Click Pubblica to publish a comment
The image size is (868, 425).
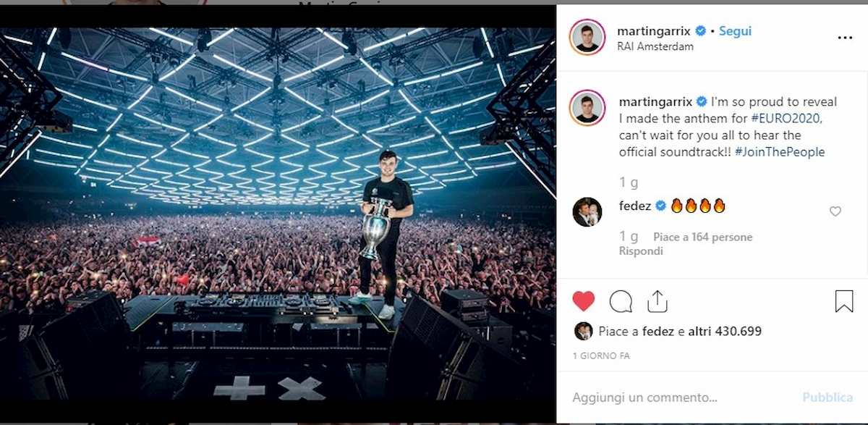(x=827, y=397)
